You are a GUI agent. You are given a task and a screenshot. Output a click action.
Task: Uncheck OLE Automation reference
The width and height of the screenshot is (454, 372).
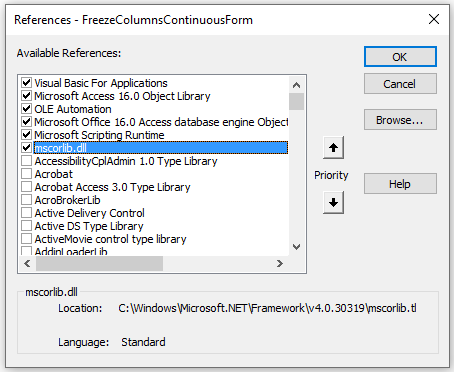(x=26, y=109)
